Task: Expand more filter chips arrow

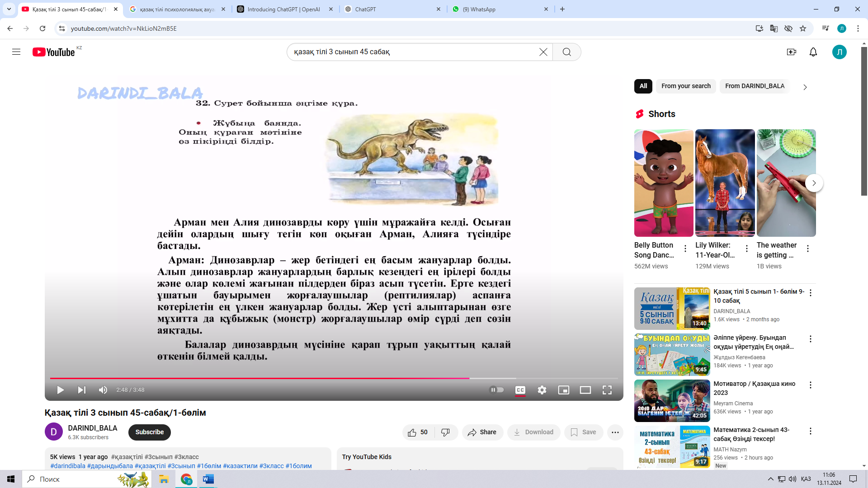Action: click(x=805, y=87)
